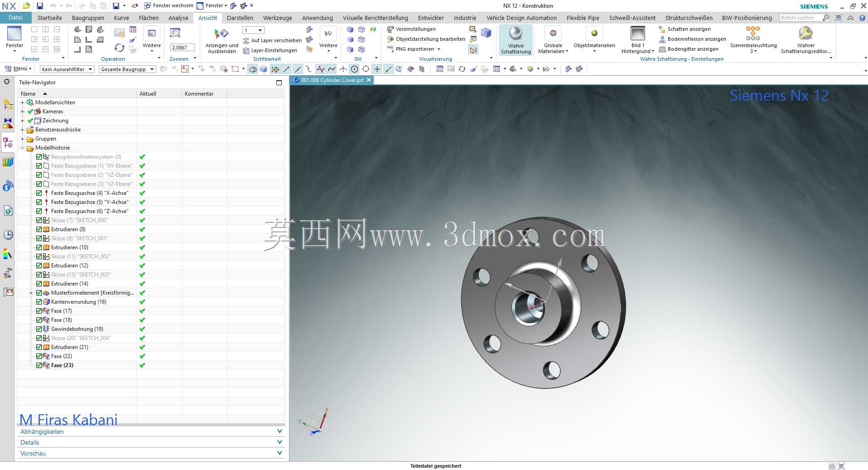Toggle Skizze (7) SKETCH_000 checkbox
Viewport: 868px width, 470px height.
tap(39, 220)
